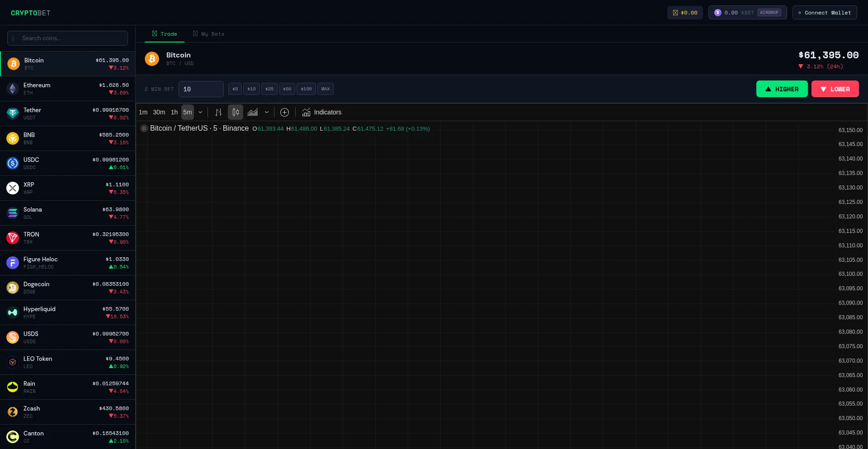Viewport: 868px width, 449px height.
Task: Click the Tether coin icon
Action: (13, 113)
